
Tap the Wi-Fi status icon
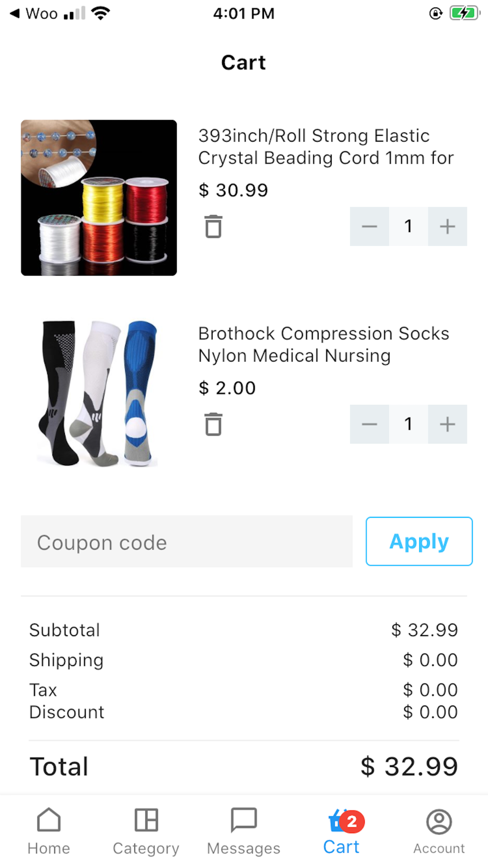(x=101, y=13)
